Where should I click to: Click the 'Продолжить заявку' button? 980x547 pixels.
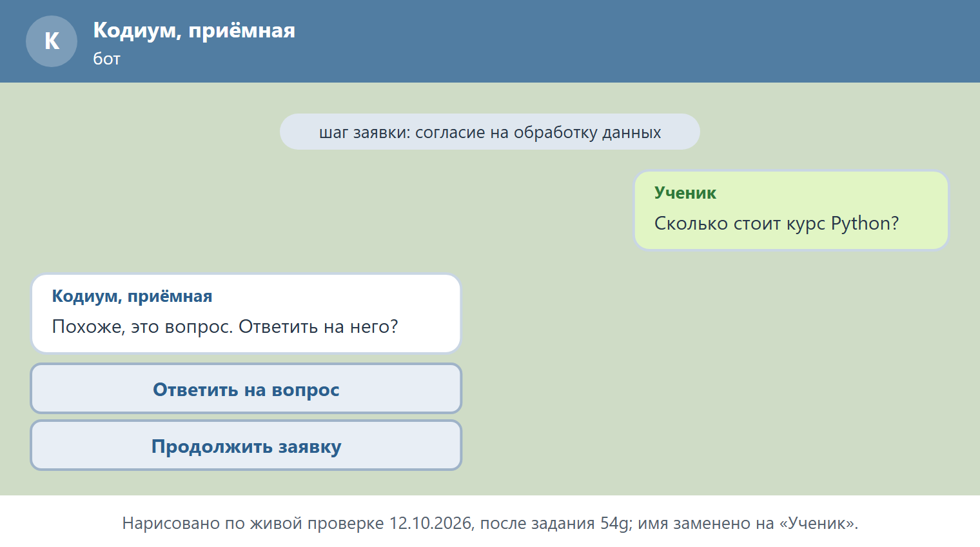[246, 445]
